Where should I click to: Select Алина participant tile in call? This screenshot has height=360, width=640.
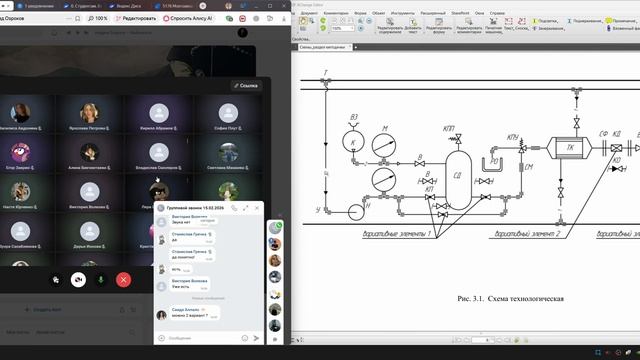89,155
